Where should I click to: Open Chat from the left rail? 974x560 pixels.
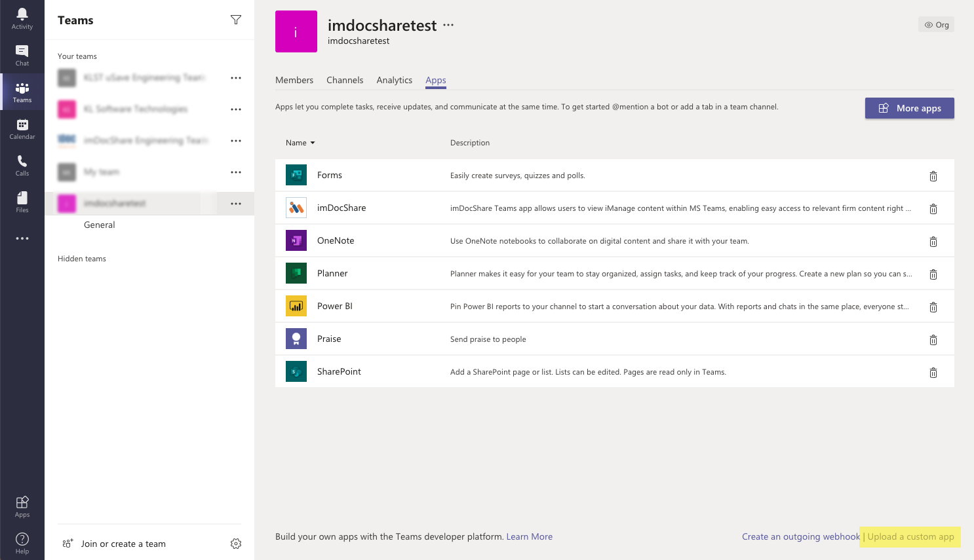click(22, 55)
